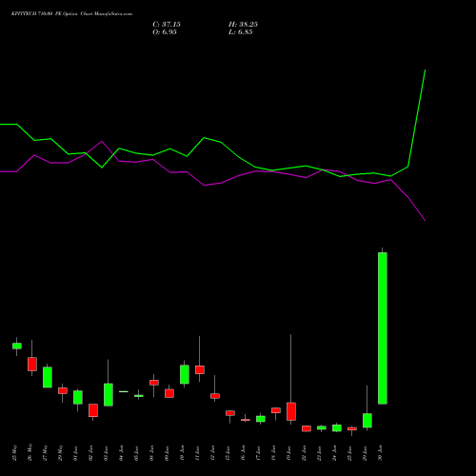This screenshot has height=476, width=476.
Task: Click the 01 Jun date label
Action: pyautogui.click(x=76, y=453)
